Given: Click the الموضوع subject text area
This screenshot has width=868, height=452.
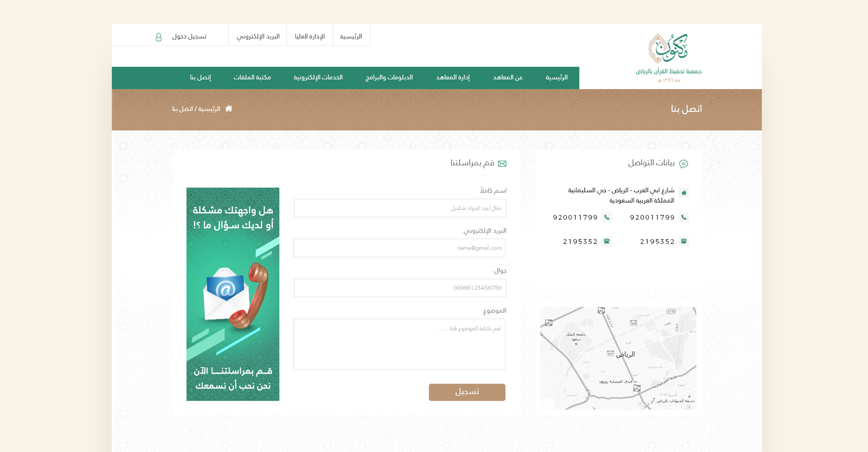Looking at the screenshot, I should click(x=399, y=344).
